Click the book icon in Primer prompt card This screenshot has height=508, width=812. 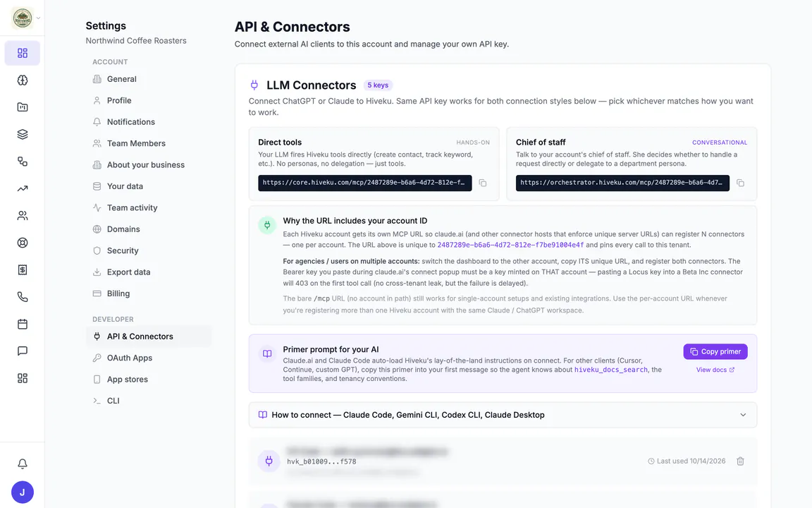click(x=267, y=353)
